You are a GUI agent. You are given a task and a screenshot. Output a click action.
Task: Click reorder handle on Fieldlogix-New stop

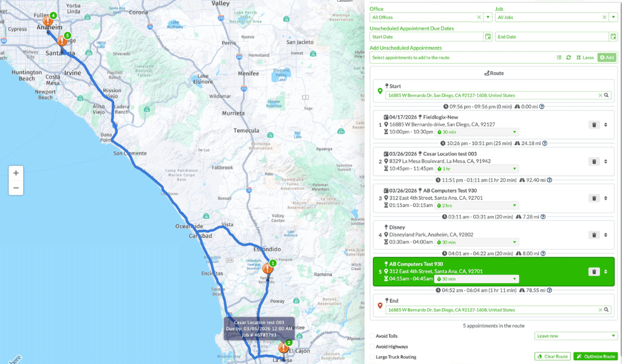(606, 125)
